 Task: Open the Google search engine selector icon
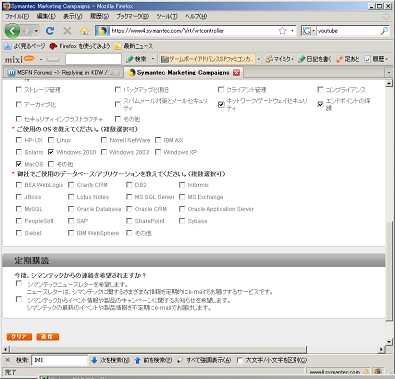[x=308, y=31]
